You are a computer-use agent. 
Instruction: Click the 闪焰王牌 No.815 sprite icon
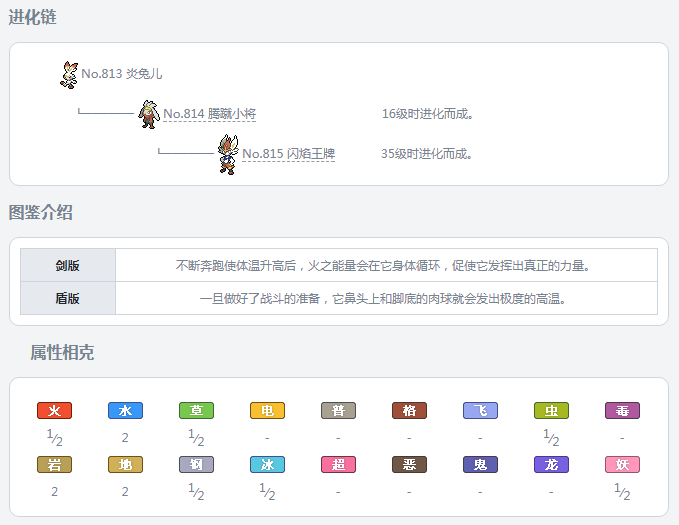pos(228,154)
